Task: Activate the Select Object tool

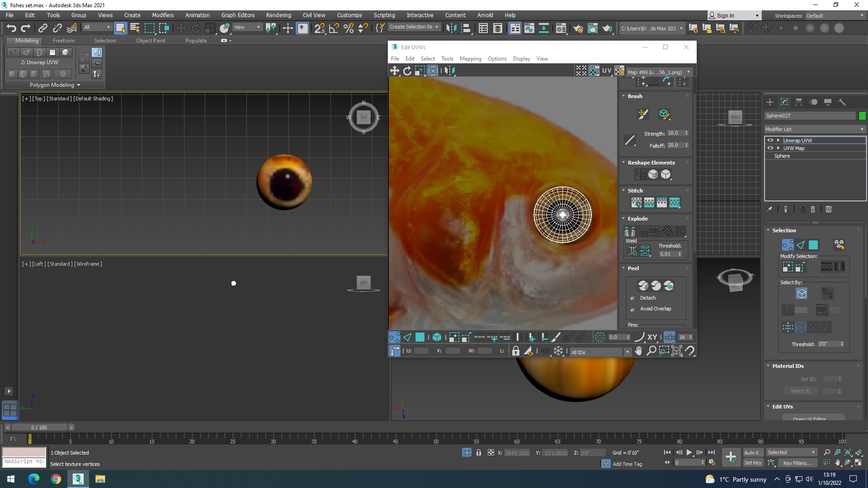Action: [120, 28]
